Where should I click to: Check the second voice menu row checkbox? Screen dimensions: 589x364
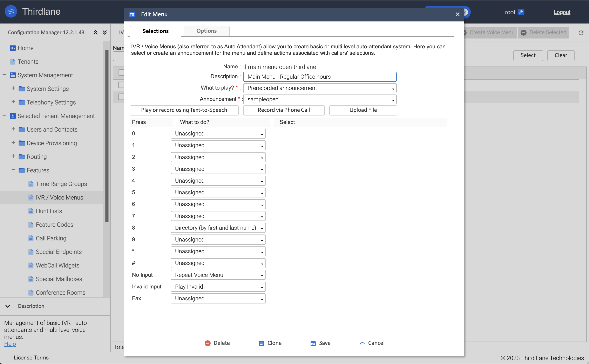pyautogui.click(x=122, y=85)
